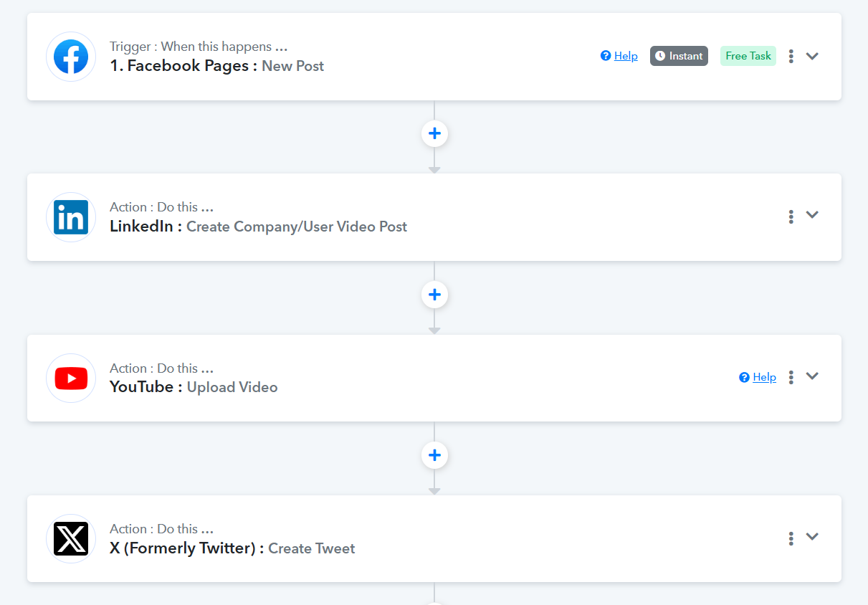Expand the LinkedIn action step
This screenshot has width=868, height=605.
812,215
